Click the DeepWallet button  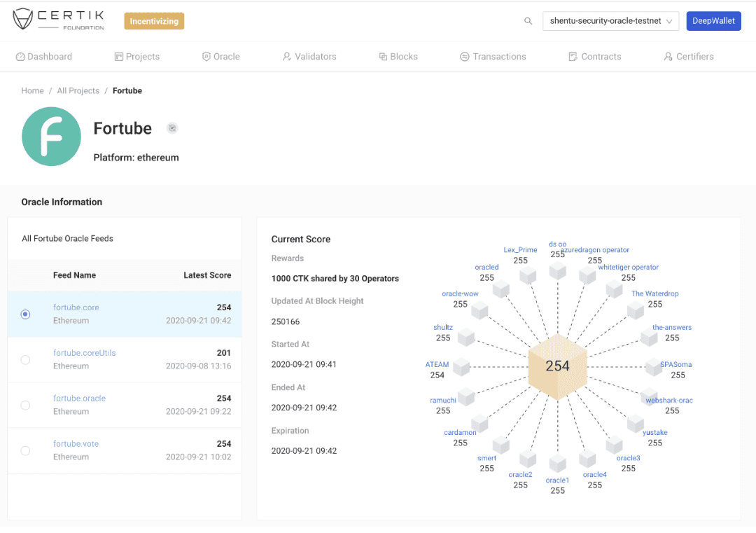pos(713,21)
